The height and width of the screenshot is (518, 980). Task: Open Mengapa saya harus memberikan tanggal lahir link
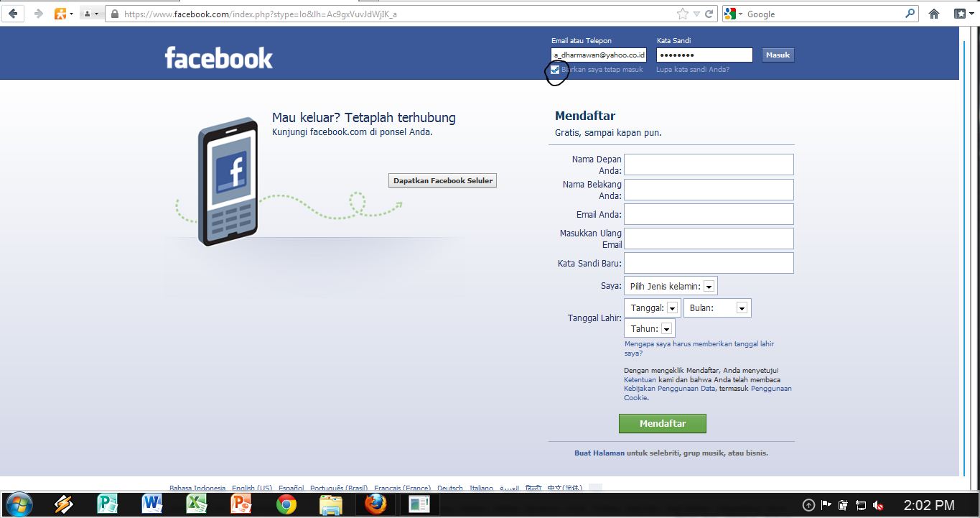pos(699,348)
